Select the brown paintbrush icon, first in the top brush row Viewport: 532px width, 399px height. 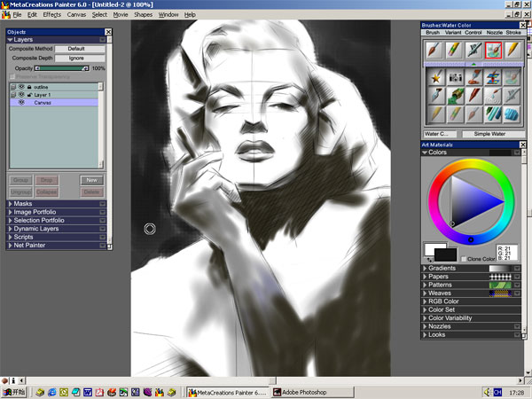coord(434,51)
